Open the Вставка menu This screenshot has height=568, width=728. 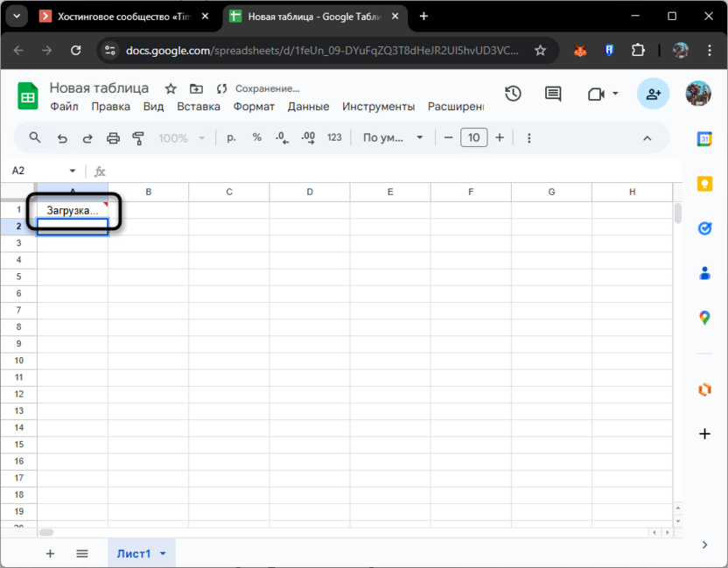(x=199, y=107)
